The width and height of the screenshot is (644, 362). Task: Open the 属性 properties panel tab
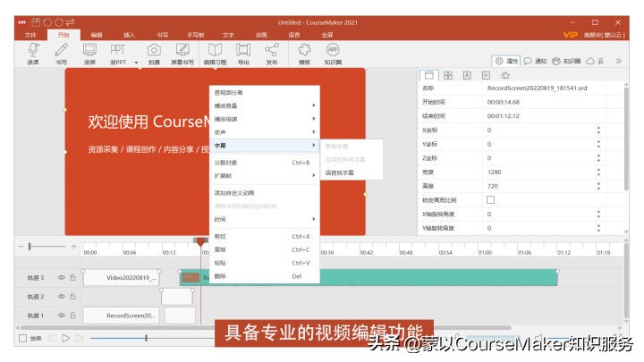tap(506, 61)
